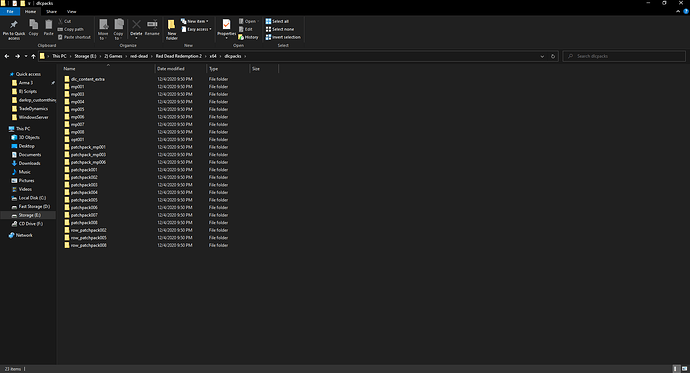Go up one folder level arrow

[x=33, y=56]
